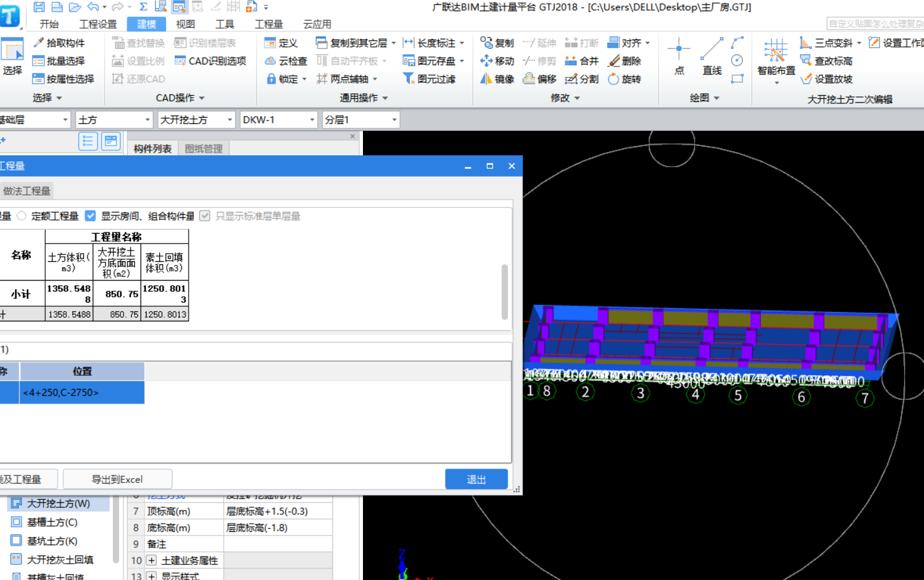Expand the 长度标注 dropdown arrow
924x580 pixels.
[462, 43]
